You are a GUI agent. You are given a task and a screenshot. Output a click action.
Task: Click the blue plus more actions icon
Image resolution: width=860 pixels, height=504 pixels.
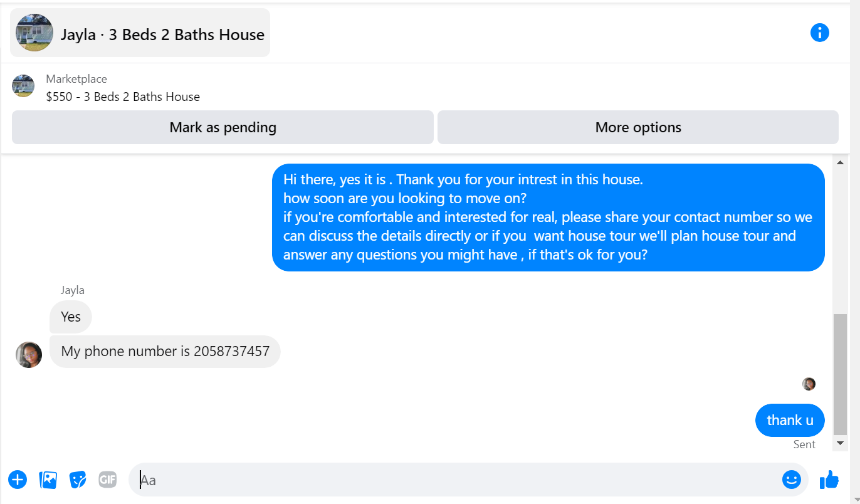tap(18, 480)
